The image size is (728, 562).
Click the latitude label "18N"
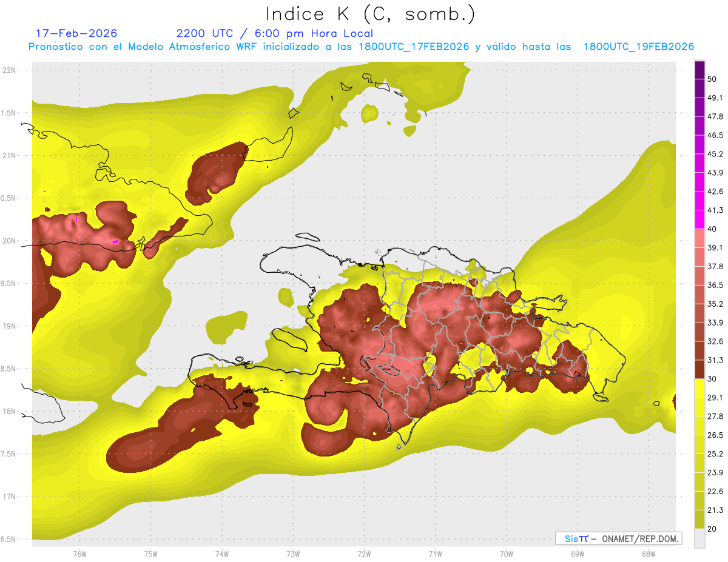tap(10, 412)
